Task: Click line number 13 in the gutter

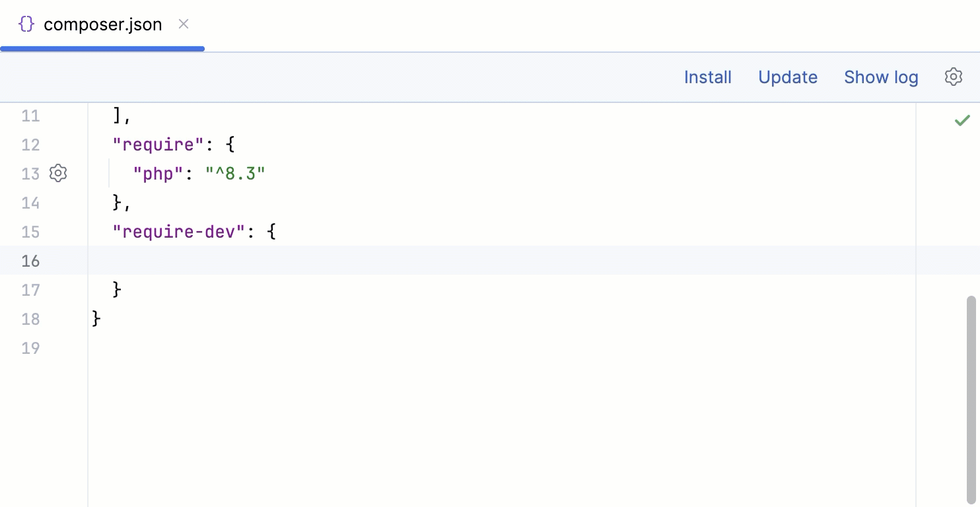Action: click(30, 174)
